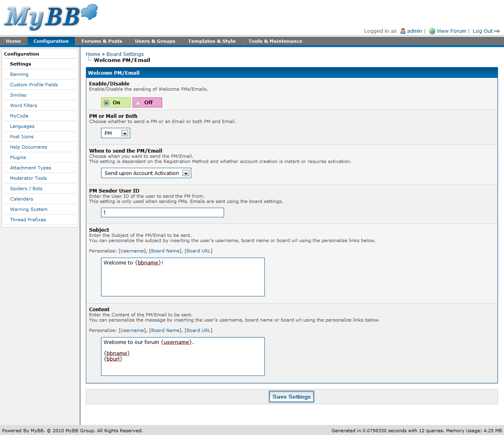Click the View Forum link
Viewport: 504px width, 435px height.
451,31
